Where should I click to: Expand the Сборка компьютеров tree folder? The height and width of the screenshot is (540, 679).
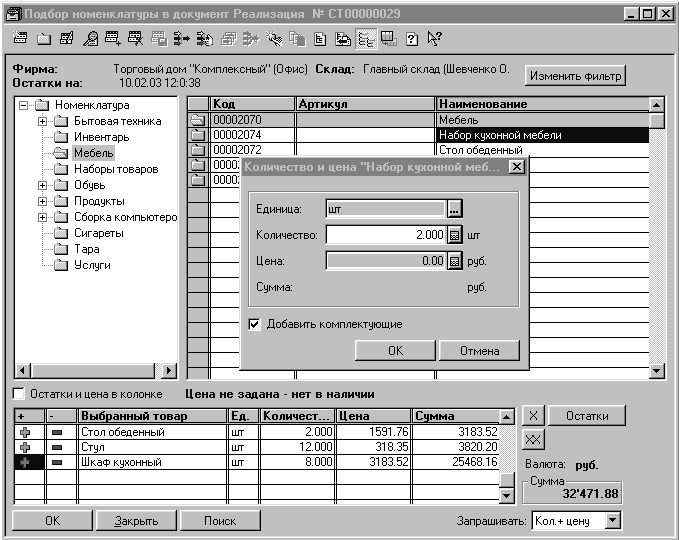tap(42, 217)
